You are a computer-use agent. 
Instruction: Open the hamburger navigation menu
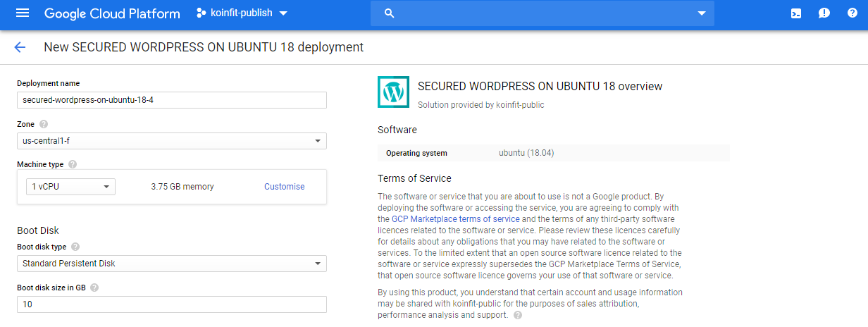coord(23,13)
